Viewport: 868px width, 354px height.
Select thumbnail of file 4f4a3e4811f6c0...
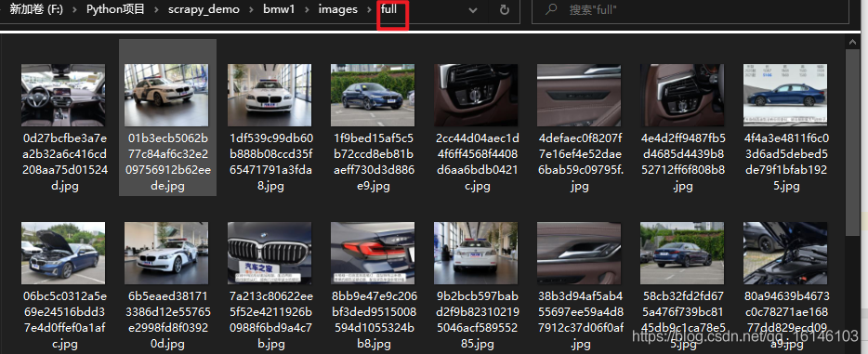(785, 95)
